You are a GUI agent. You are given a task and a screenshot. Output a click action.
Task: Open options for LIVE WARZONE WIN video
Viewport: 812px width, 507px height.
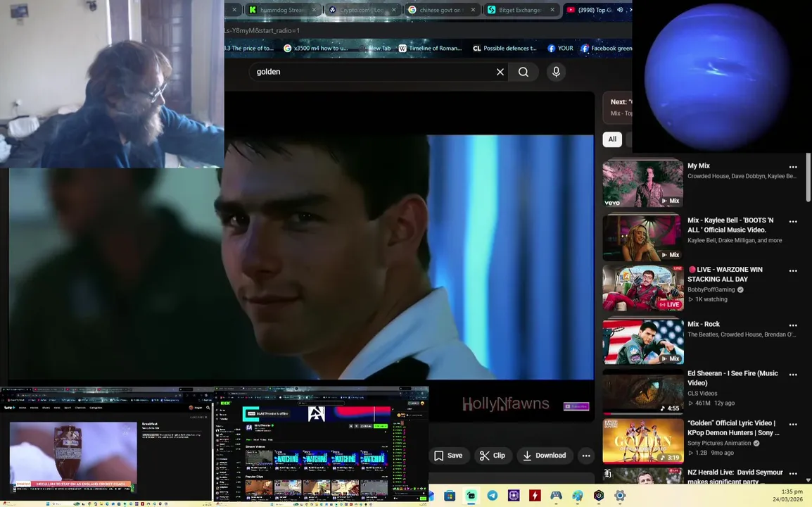click(793, 270)
